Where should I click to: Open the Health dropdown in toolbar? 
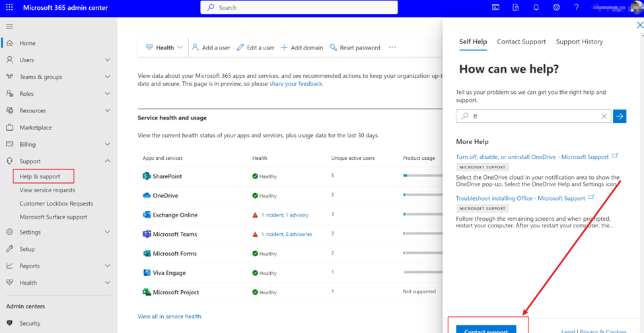(164, 48)
